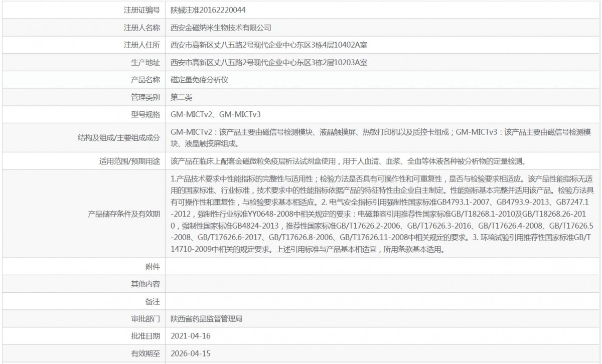Click structure description starting GM-MICTv2：该产品主要由

(382, 138)
